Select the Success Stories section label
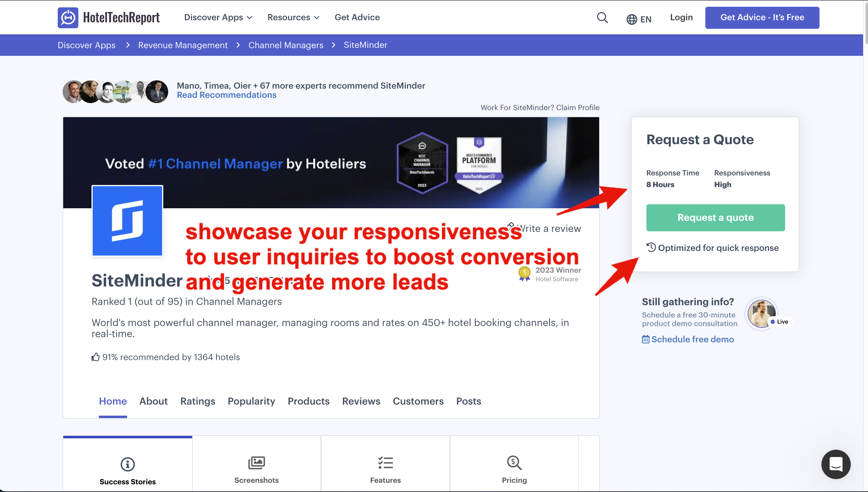 [x=127, y=482]
